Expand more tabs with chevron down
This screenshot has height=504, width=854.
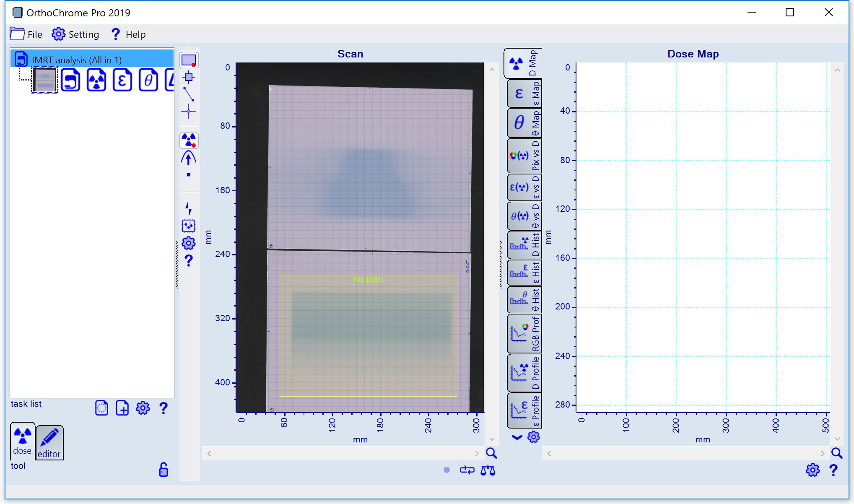517,437
